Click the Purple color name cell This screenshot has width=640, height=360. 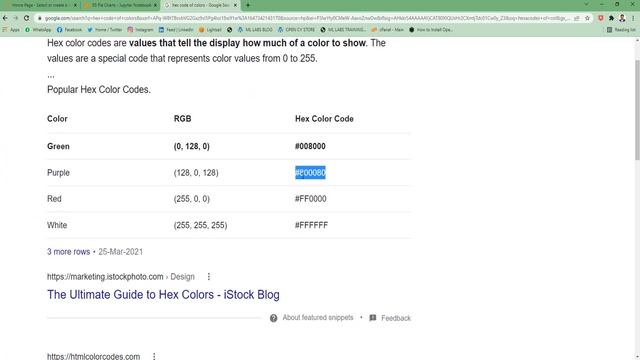coord(58,173)
